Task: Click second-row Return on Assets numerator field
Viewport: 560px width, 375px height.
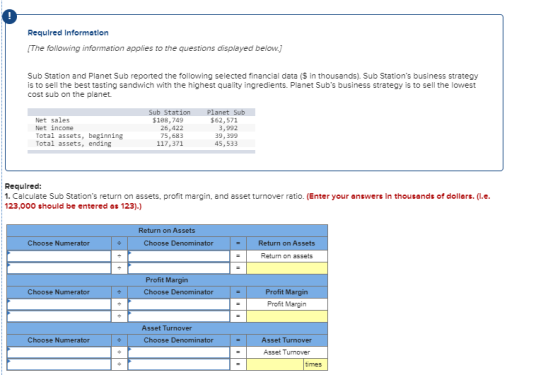Action: click(59, 268)
